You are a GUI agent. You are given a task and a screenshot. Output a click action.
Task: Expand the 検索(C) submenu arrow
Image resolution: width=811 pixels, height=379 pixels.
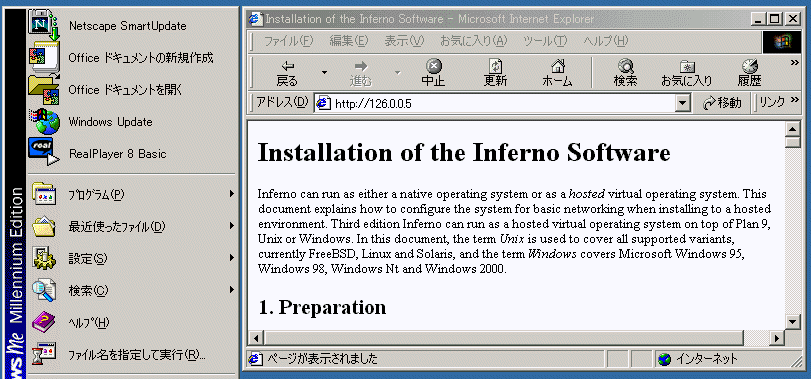click(x=232, y=291)
